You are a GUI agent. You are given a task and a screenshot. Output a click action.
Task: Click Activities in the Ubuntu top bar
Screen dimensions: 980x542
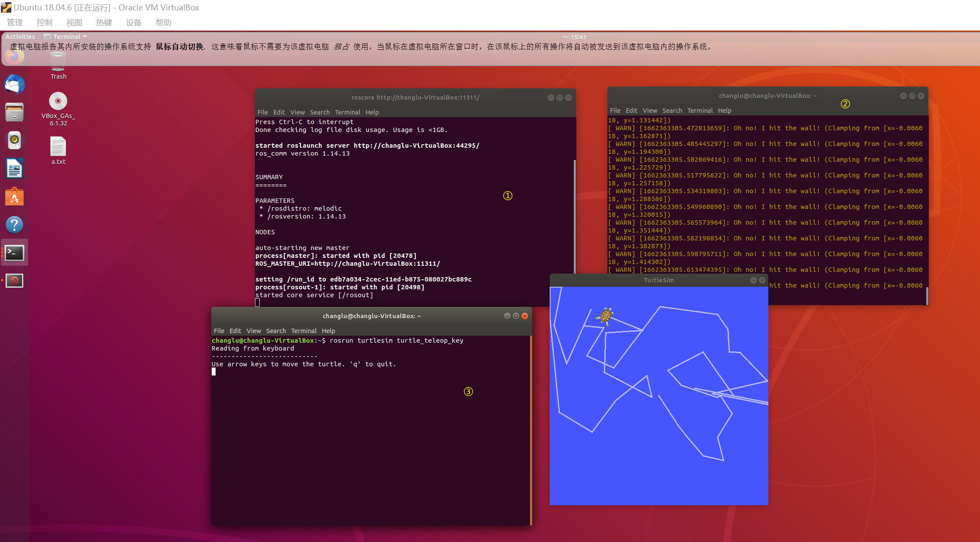(x=20, y=36)
